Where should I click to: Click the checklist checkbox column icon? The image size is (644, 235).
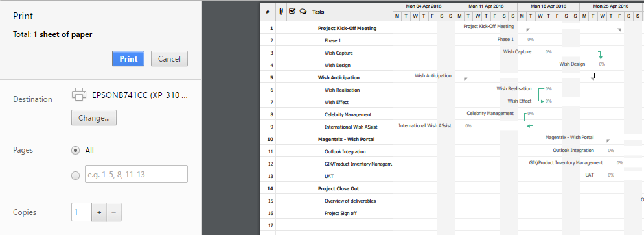292,11
